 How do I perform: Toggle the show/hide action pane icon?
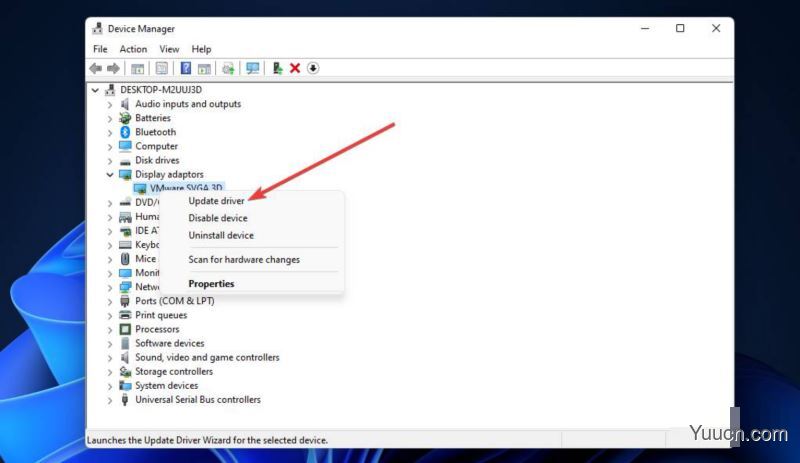pos(204,68)
